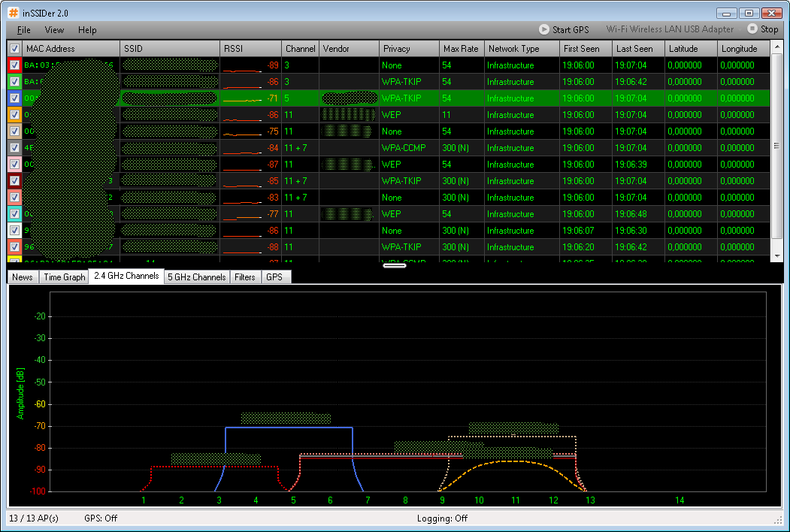
Task: Sort networks by RSSI column header
Action: click(250, 49)
